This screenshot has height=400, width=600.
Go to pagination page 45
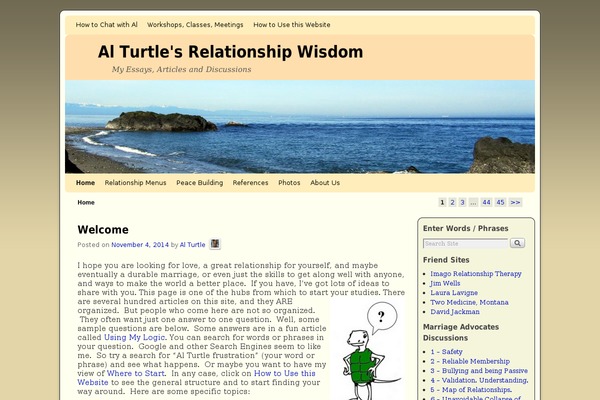pyautogui.click(x=500, y=202)
